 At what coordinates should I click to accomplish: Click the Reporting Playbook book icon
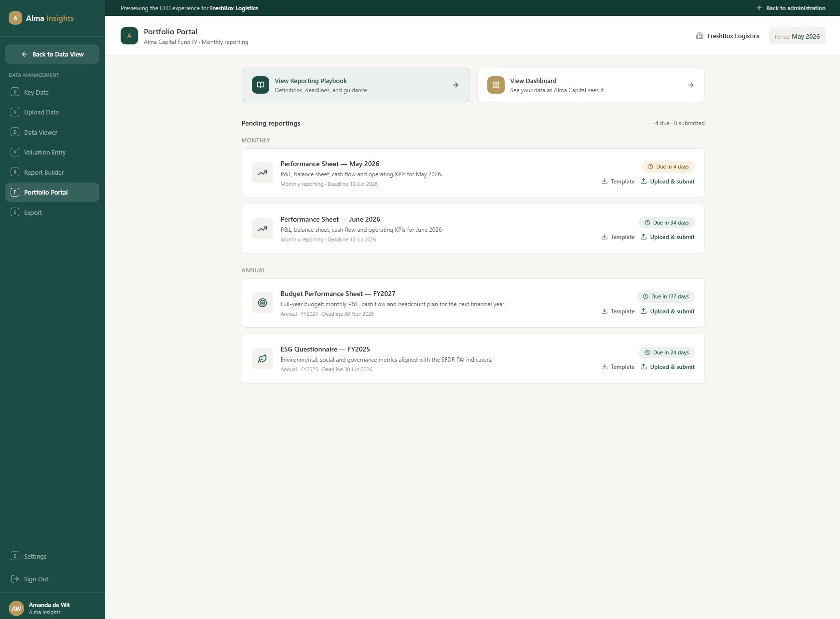point(261,85)
